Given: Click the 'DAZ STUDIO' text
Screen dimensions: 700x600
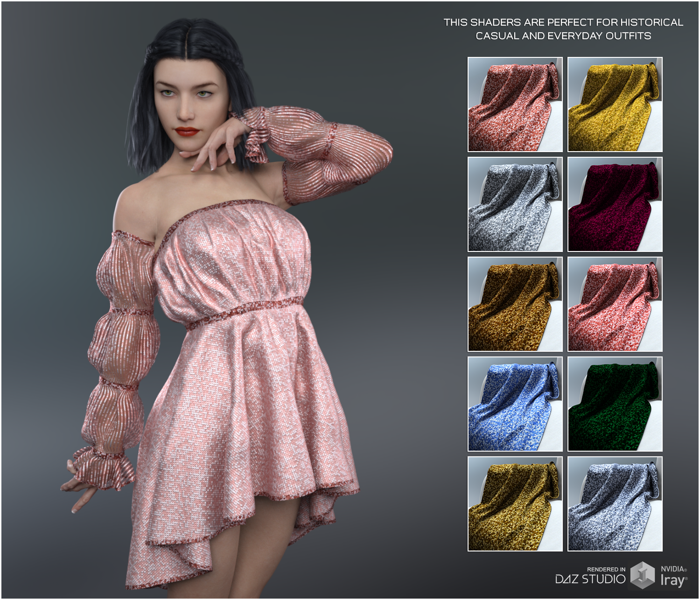Looking at the screenshot, I should pyautogui.click(x=590, y=579).
